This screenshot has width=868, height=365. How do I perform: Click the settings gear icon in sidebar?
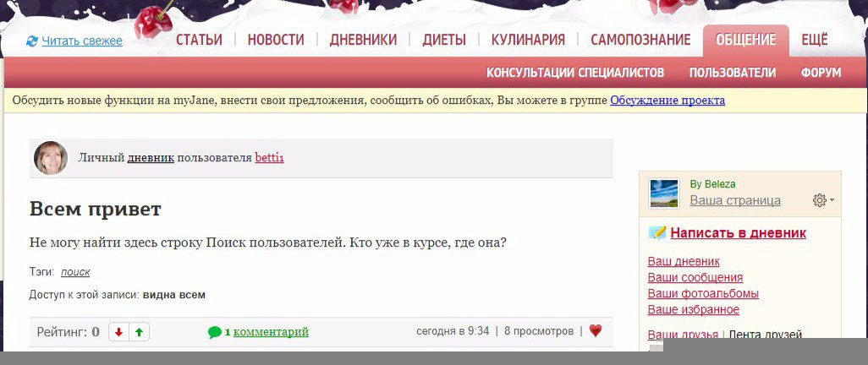pos(818,200)
